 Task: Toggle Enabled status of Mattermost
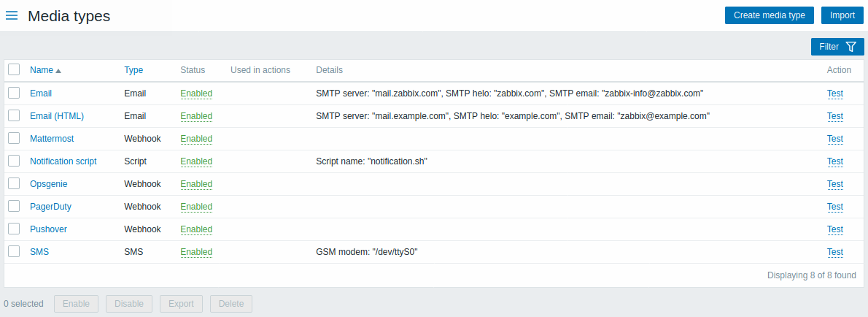click(x=196, y=139)
